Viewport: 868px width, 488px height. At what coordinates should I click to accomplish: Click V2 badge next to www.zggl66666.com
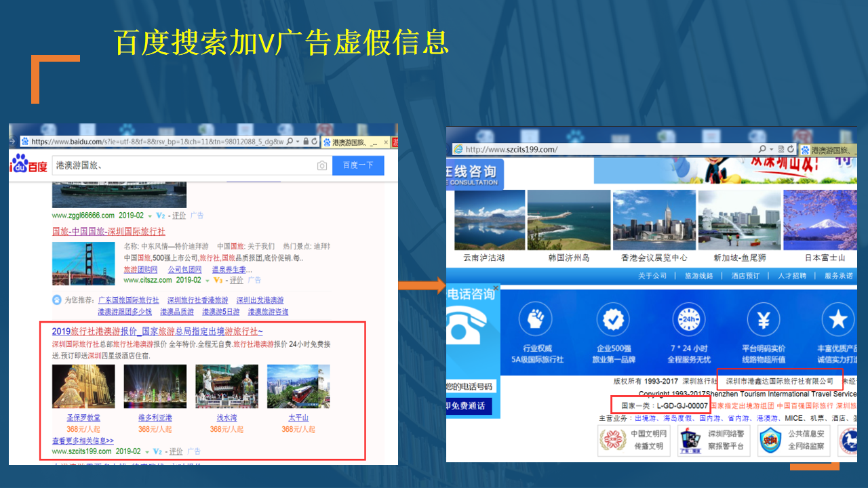tap(161, 216)
